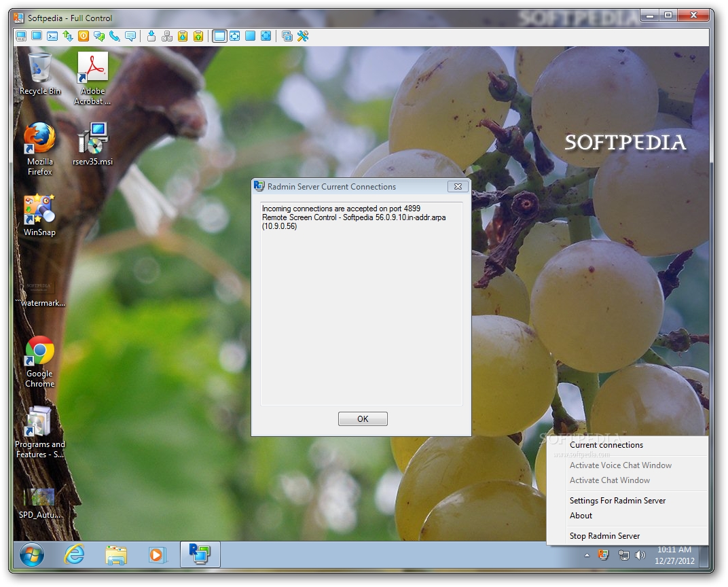Viewport: 728px width, 587px height.
Task: Show hidden tray icons arrow
Action: tap(587, 555)
